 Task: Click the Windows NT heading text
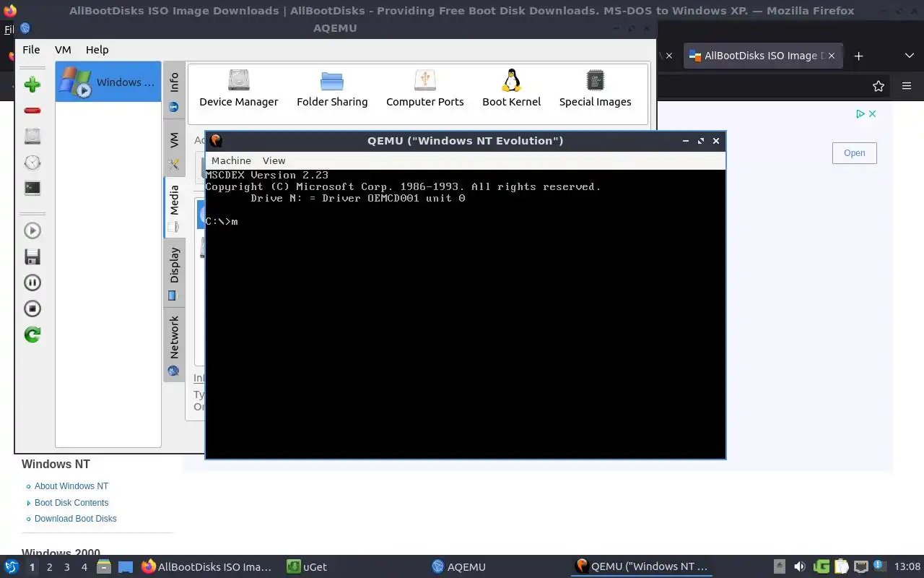point(56,465)
